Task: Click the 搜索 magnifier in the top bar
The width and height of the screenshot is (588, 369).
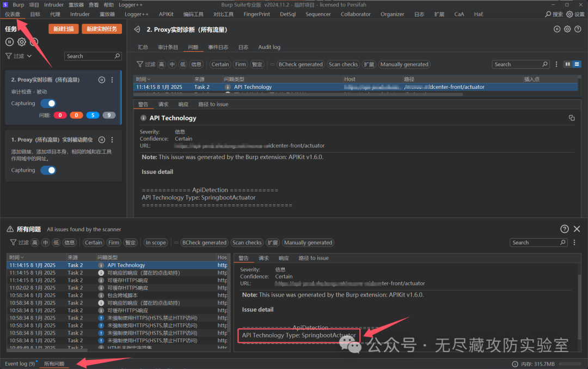Action: (548, 14)
